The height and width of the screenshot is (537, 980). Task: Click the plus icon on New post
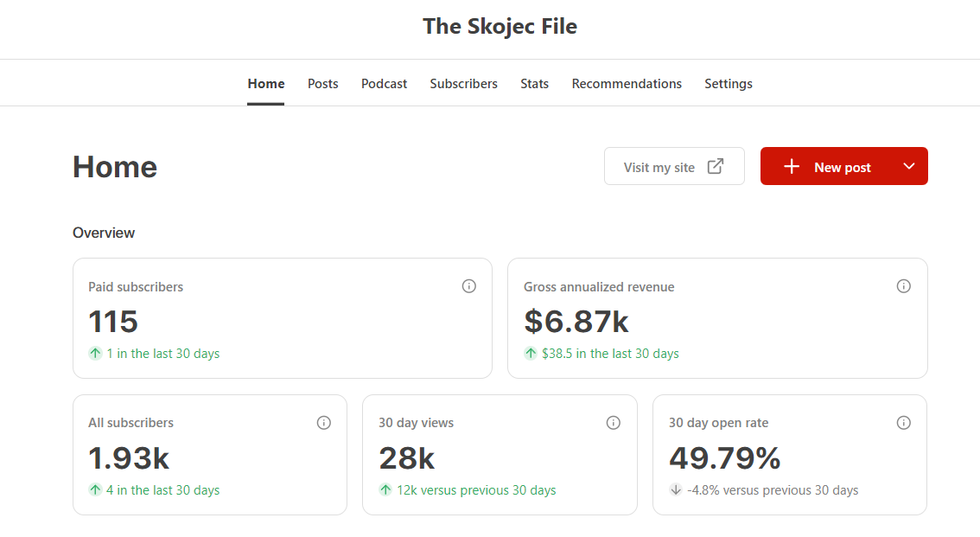[x=792, y=166]
